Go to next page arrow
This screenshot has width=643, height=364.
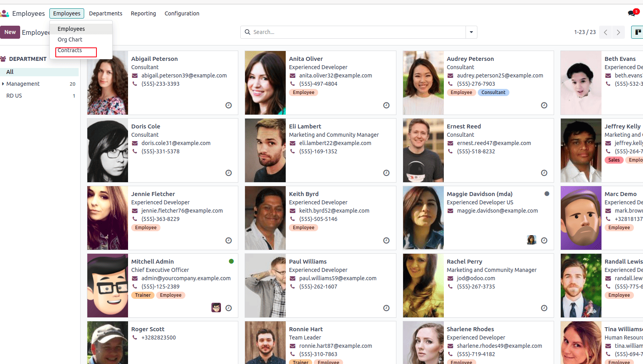pos(618,32)
